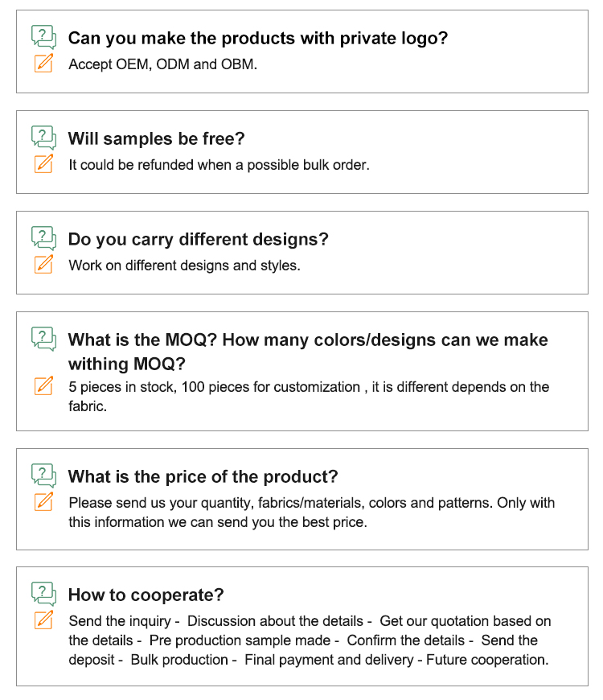This screenshot has height=700, width=603.
Task: Click question icon beside private logo question
Action: click(x=43, y=36)
